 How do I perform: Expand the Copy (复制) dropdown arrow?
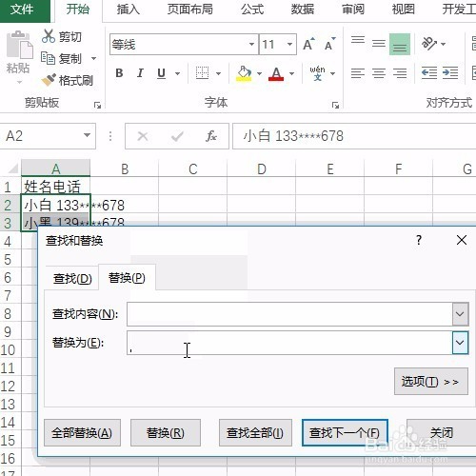93,58
